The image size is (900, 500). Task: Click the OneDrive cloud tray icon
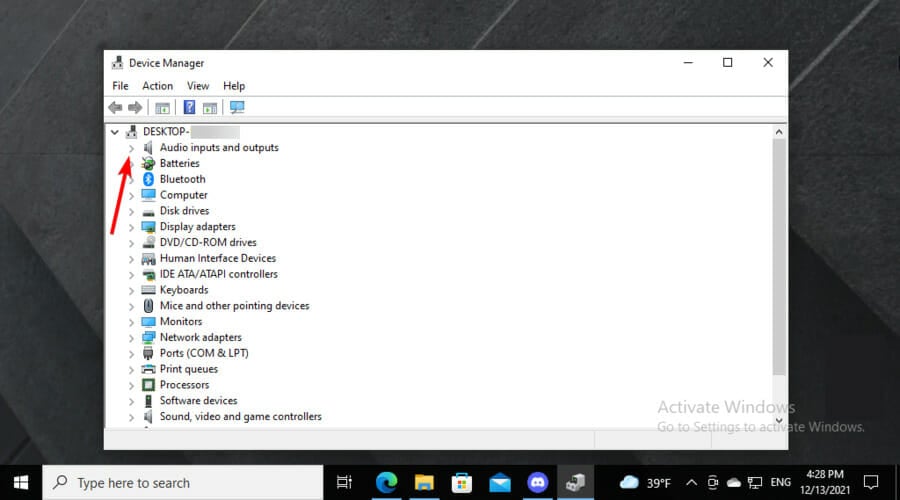click(734, 483)
